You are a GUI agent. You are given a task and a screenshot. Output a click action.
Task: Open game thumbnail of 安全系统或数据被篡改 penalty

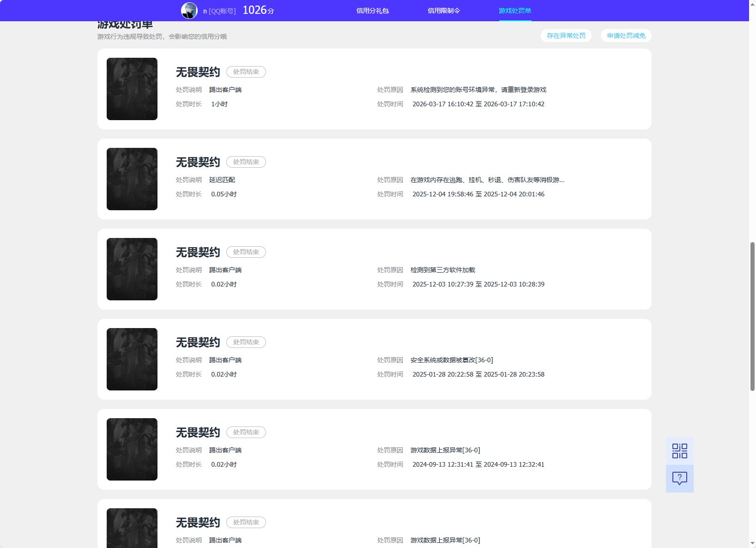click(132, 359)
